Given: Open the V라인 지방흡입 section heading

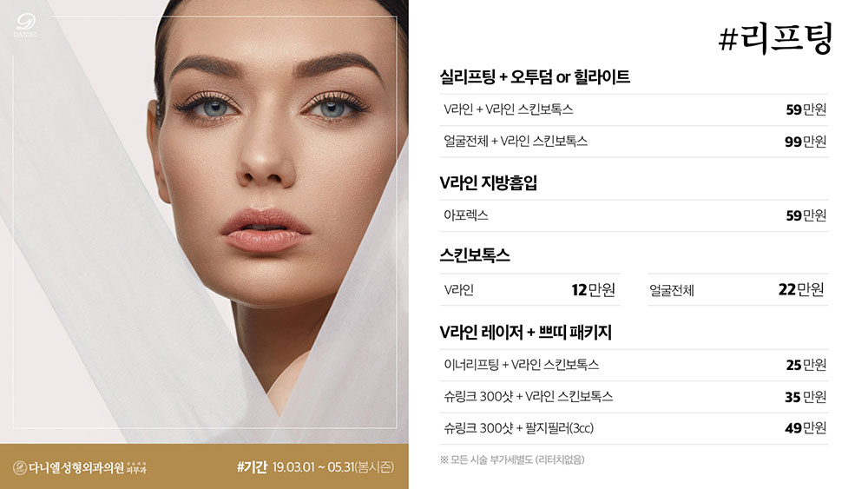Looking at the screenshot, I should (x=488, y=182).
